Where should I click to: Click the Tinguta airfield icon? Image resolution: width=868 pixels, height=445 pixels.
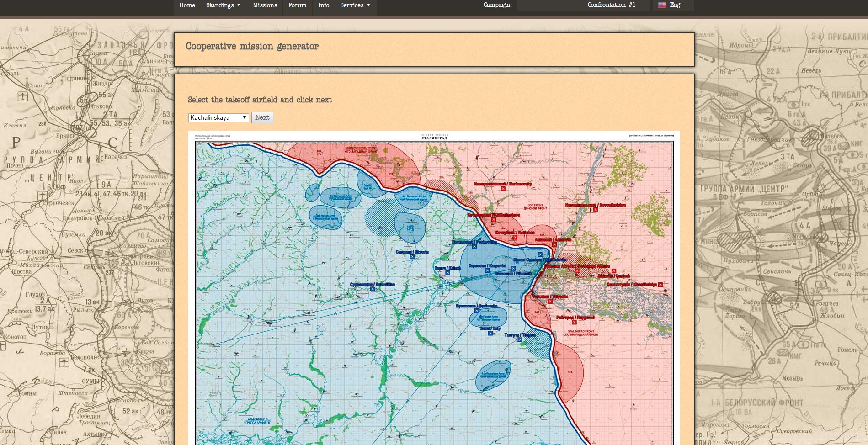pyautogui.click(x=520, y=339)
